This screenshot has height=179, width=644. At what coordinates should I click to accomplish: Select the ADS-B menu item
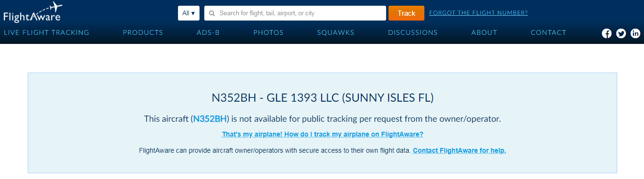click(x=208, y=32)
